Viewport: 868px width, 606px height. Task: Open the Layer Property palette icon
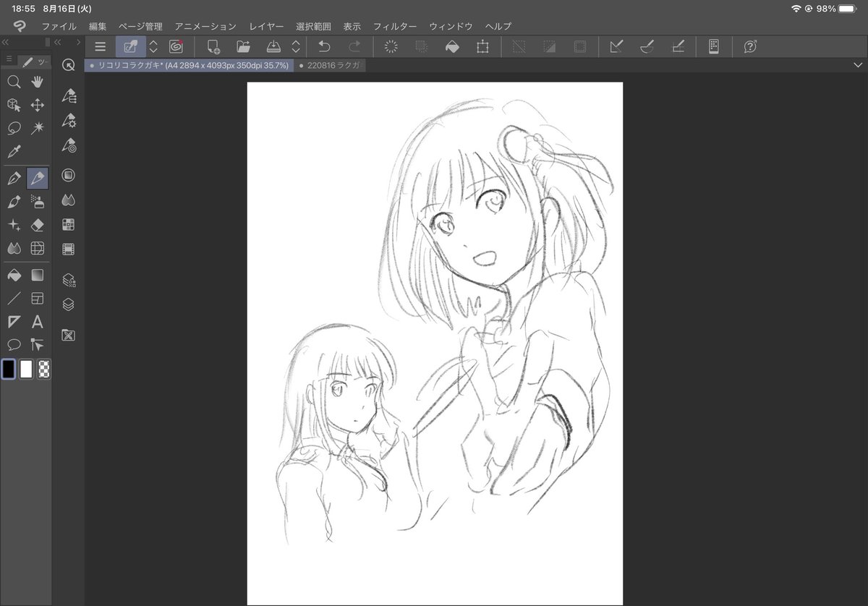(x=69, y=280)
